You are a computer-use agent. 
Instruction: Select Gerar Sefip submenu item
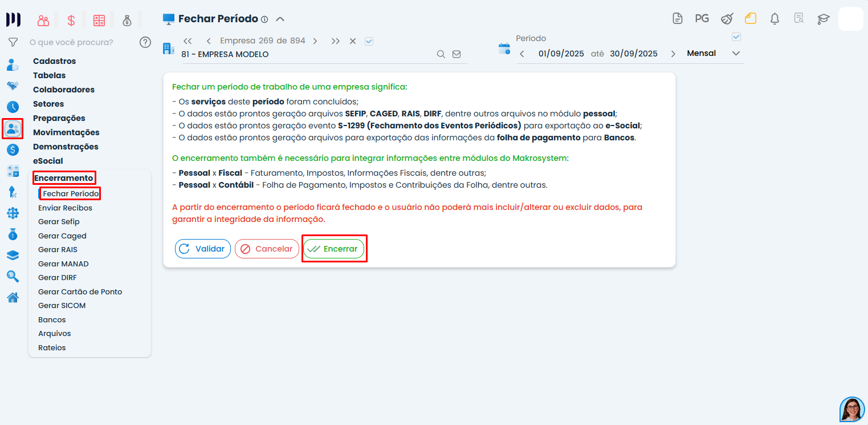pyautogui.click(x=59, y=222)
